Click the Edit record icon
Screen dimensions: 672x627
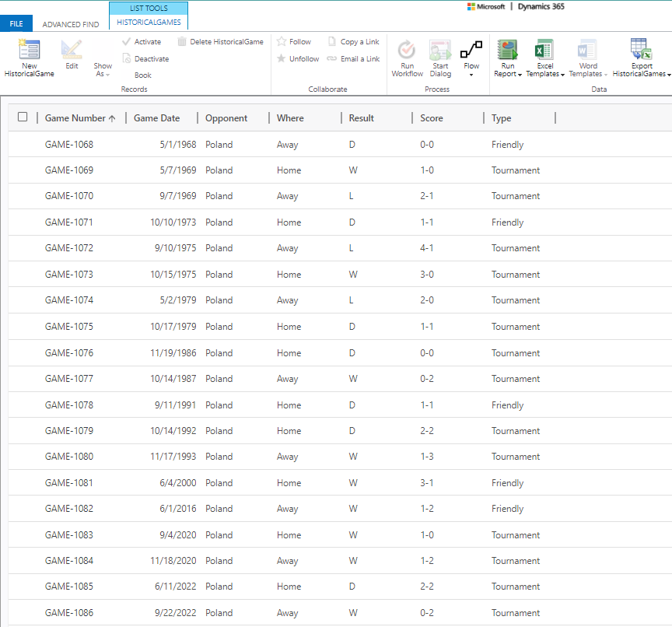pyautogui.click(x=72, y=49)
